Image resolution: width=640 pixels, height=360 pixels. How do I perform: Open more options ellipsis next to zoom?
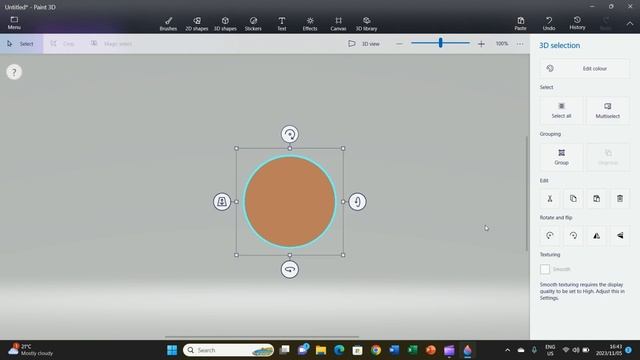(520, 44)
